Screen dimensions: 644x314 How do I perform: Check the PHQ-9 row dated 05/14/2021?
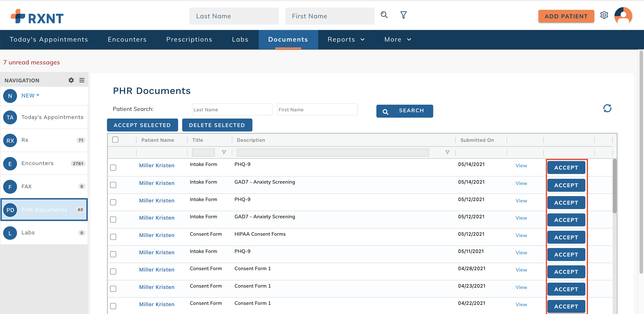coord(113,167)
